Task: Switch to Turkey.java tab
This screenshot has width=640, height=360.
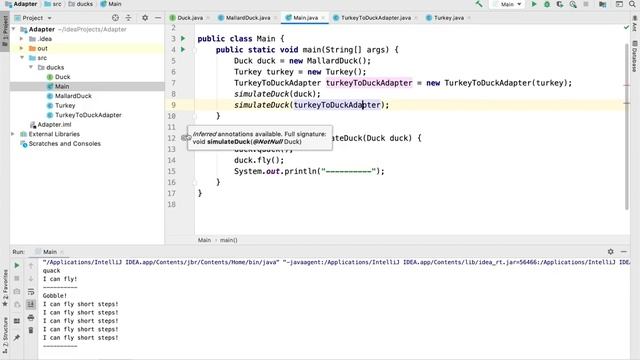Action: pos(448,18)
